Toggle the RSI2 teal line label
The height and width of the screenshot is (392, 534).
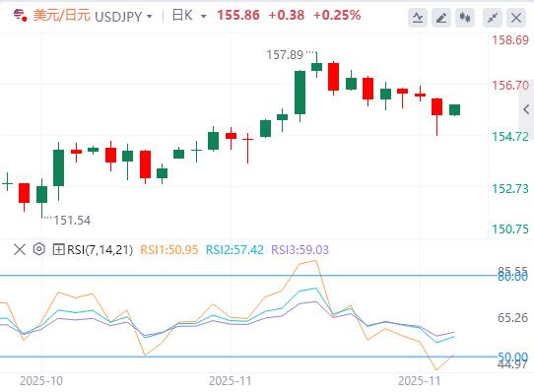click(x=234, y=249)
